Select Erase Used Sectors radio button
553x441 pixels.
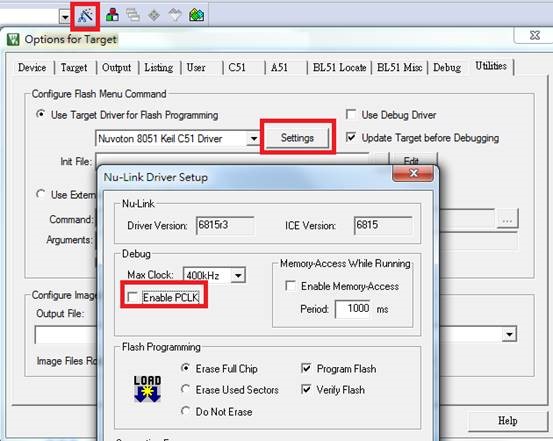185,389
